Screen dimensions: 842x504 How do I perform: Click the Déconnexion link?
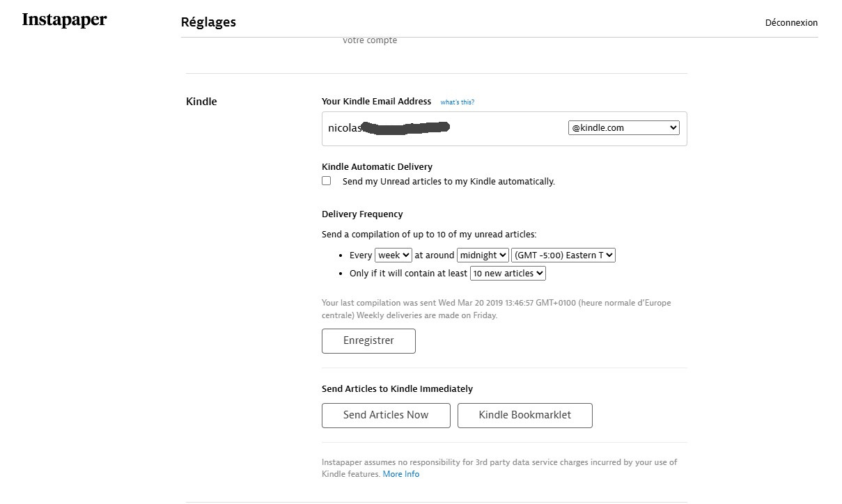coord(791,22)
